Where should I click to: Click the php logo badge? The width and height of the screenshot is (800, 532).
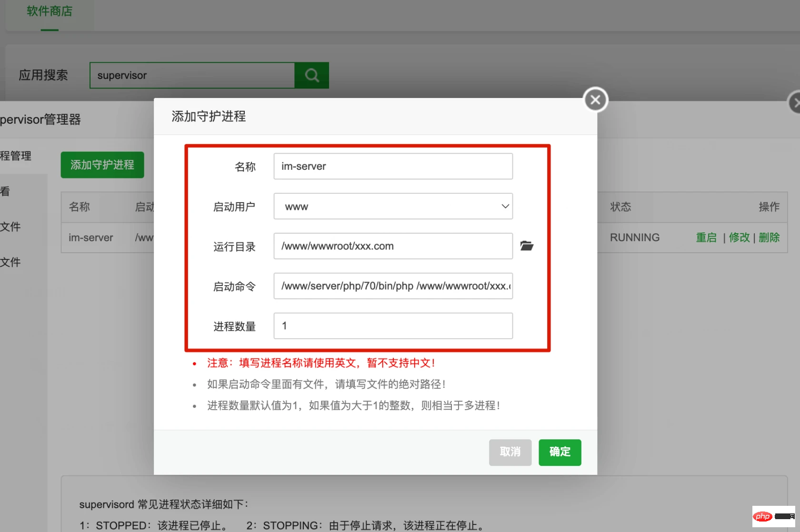pos(763,516)
